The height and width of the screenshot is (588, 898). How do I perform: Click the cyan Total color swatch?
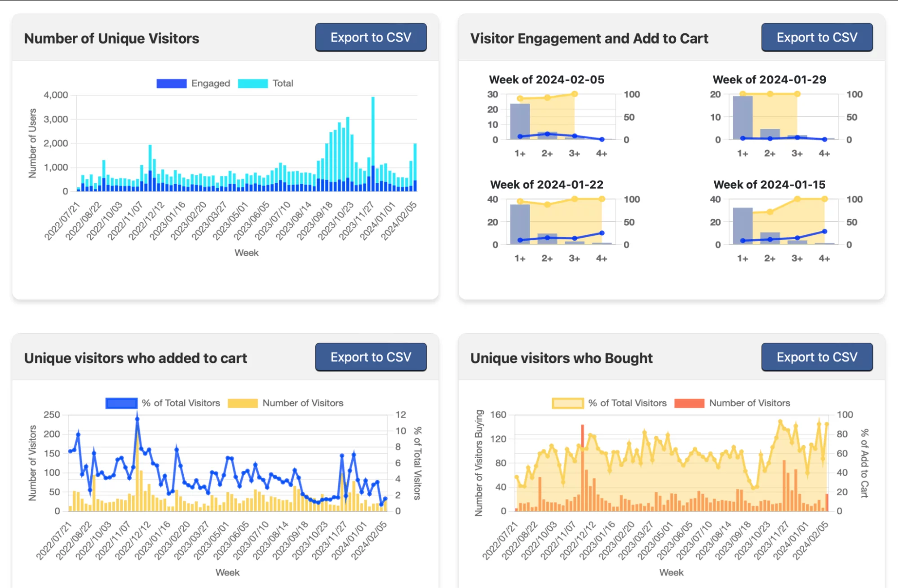click(252, 83)
